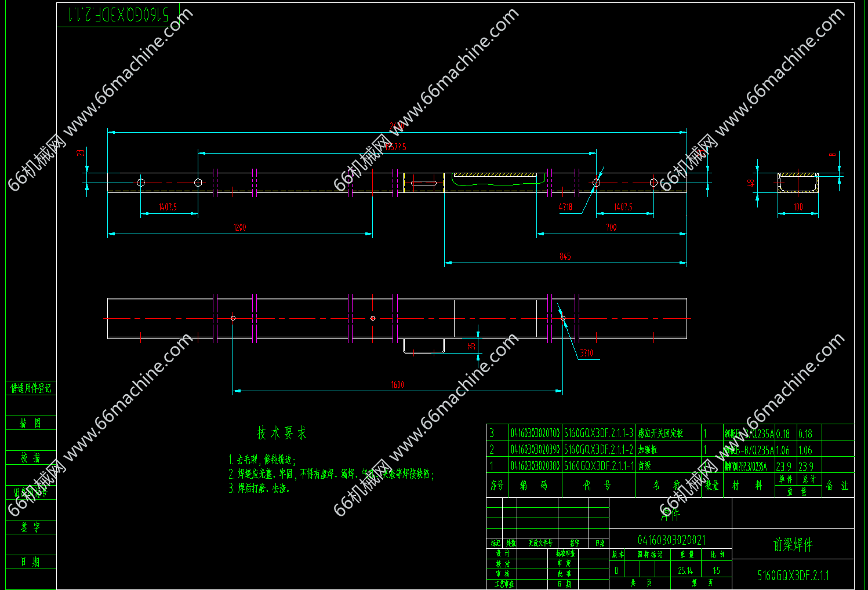Click the 48 height dimension of section view
The height and width of the screenshot is (590, 868).
[751, 183]
